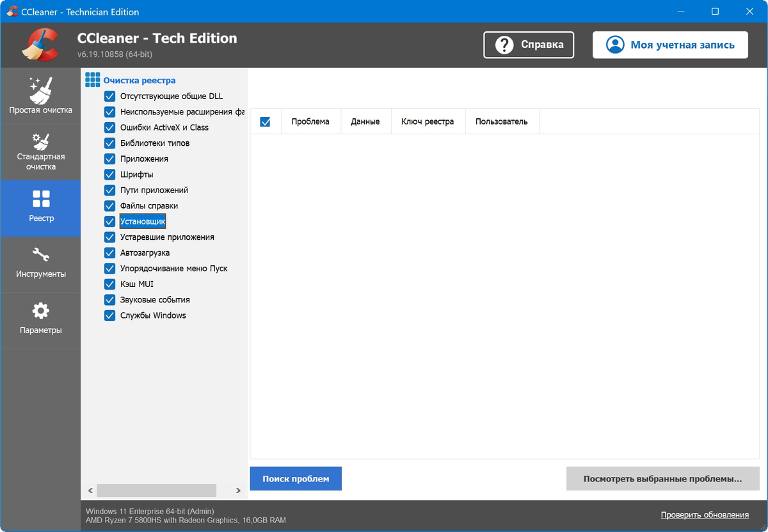Uncheck Ошибки ActiveX и Class
The height and width of the screenshot is (532, 768).
(109, 127)
